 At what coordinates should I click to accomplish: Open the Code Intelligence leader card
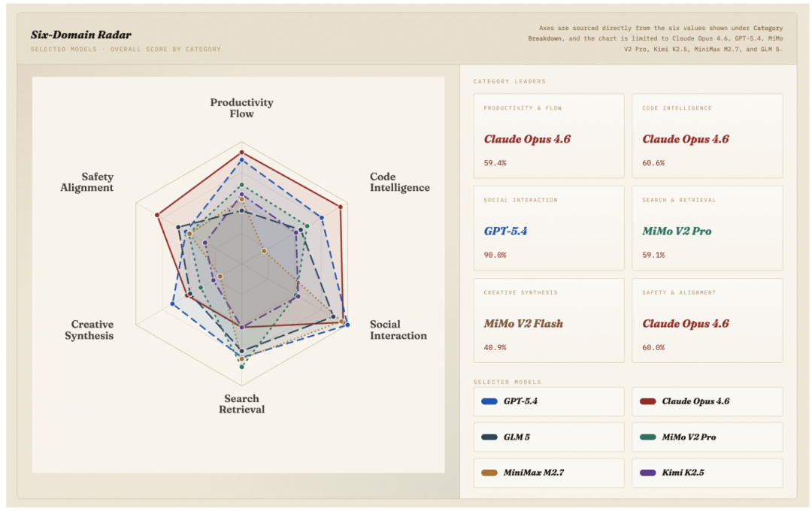pos(707,136)
